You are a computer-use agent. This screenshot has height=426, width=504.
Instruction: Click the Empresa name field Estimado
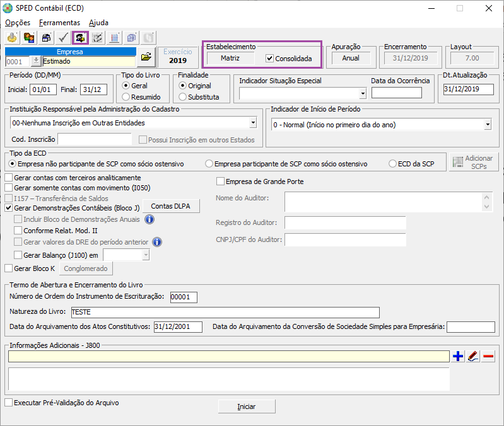coord(89,61)
